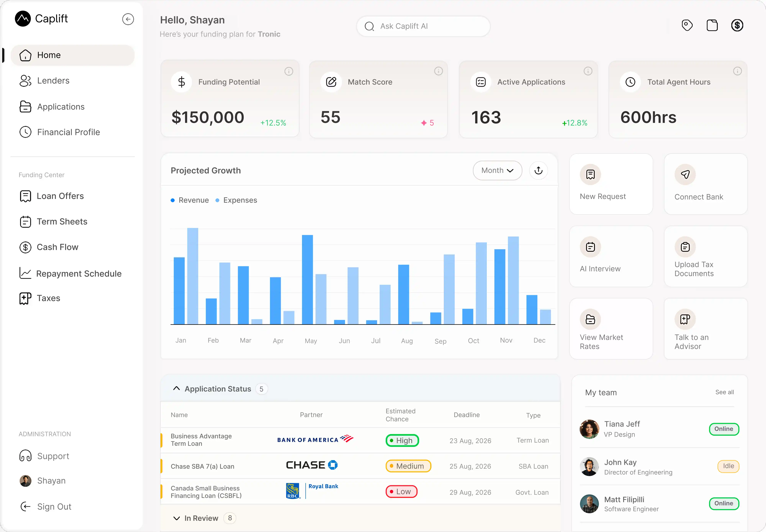Toggle the Expenses series in the chart legend
This screenshot has width=766, height=532.
[236, 200]
